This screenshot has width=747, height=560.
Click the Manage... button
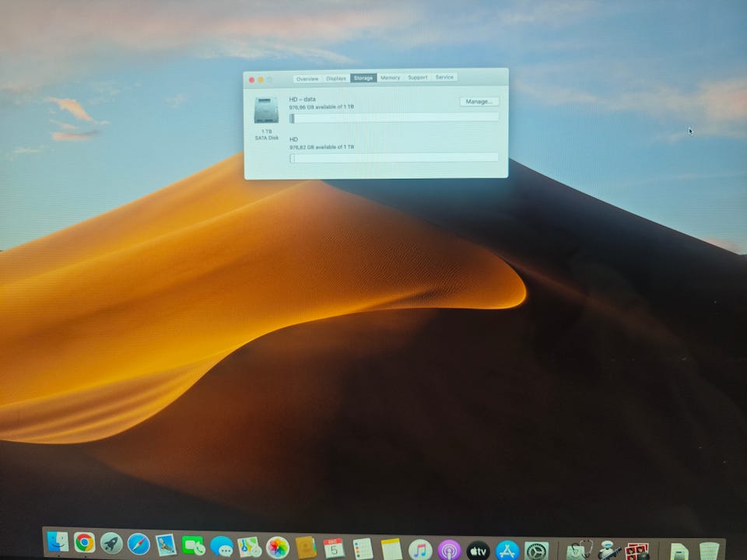pos(479,101)
